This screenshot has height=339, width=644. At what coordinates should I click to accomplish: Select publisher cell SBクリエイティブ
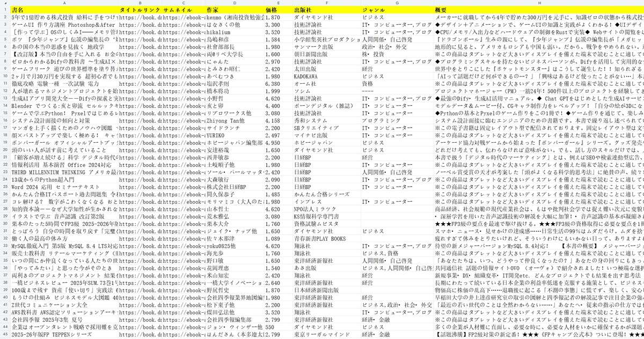[327, 129]
